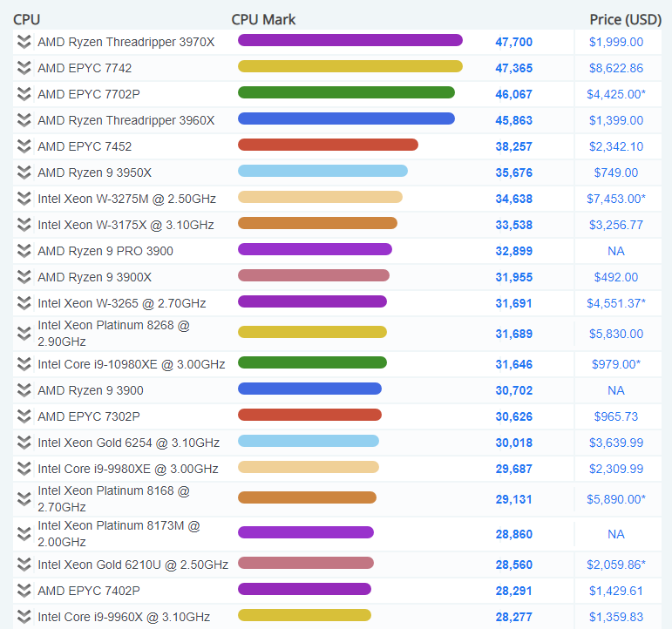
Task: Open AMD EPYC 7302P CPU link
Action: [x=89, y=416]
